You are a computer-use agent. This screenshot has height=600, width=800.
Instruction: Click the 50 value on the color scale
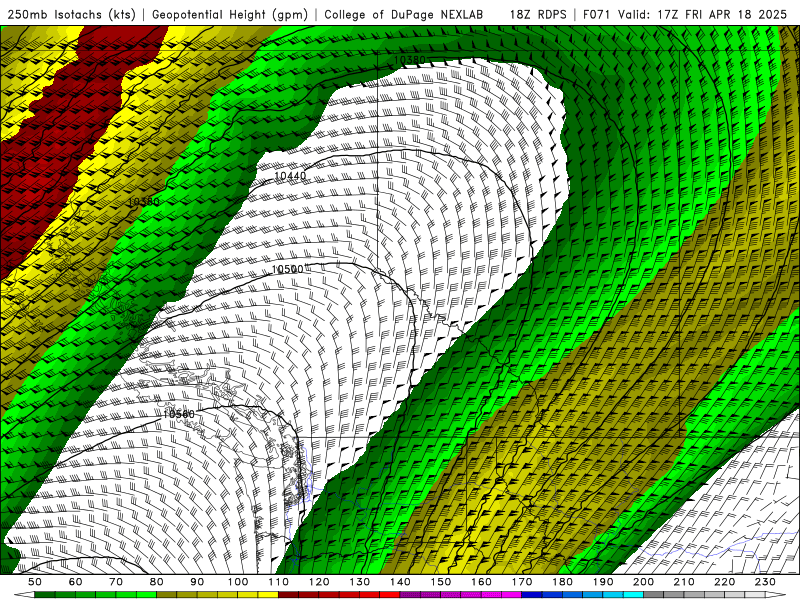(35, 582)
